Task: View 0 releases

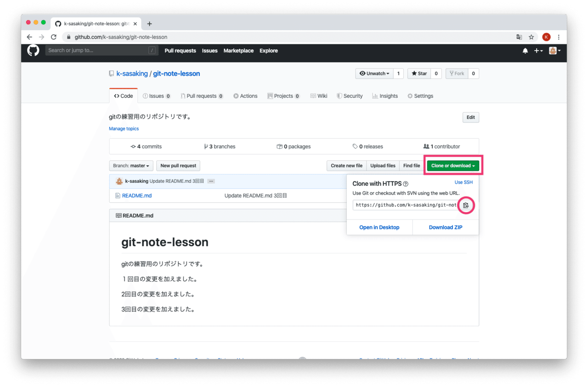Action: point(367,147)
